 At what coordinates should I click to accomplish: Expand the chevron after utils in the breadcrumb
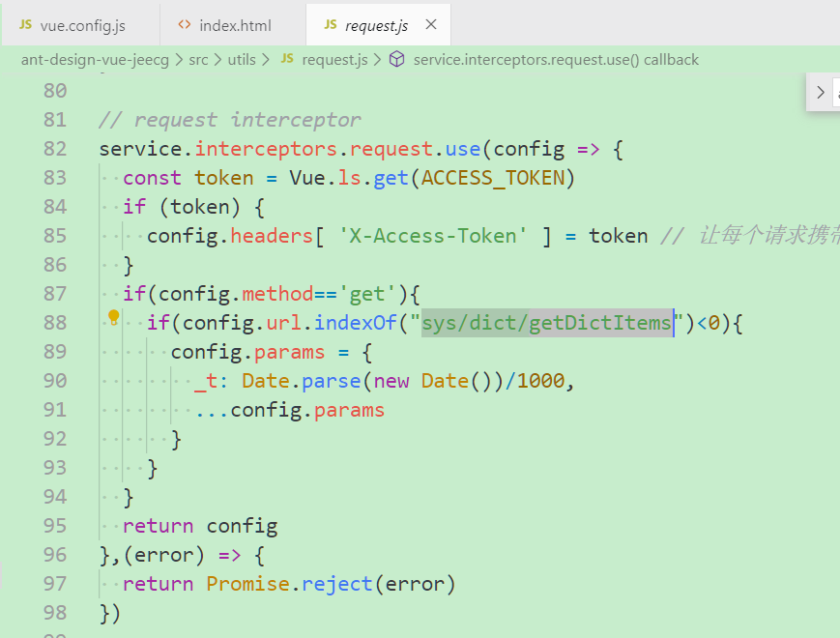click(267, 59)
